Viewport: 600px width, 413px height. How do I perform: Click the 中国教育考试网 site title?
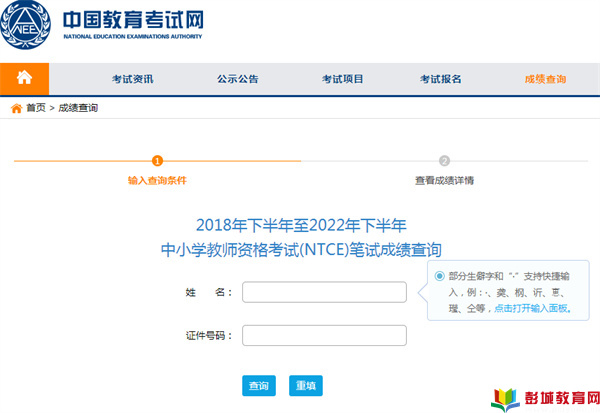[133, 20]
